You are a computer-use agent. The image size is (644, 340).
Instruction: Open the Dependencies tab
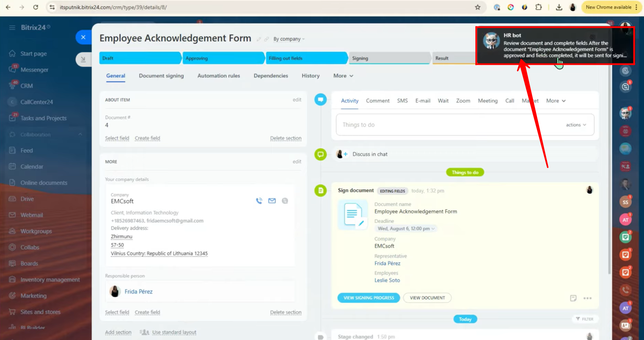click(x=271, y=76)
